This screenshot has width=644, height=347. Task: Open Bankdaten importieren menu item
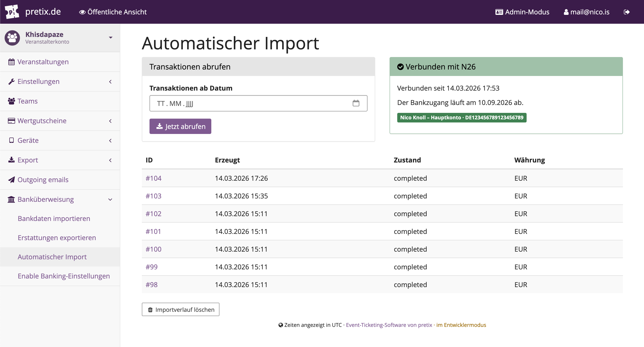pos(54,219)
